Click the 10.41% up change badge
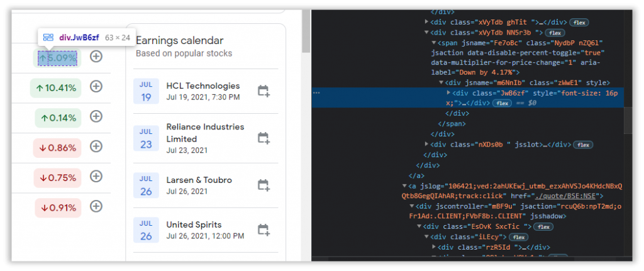Image resolution: width=644 pixels, height=271 pixels. point(56,88)
